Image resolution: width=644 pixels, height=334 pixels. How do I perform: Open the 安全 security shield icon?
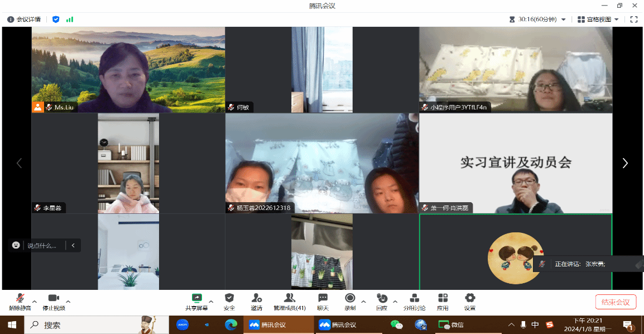(229, 302)
